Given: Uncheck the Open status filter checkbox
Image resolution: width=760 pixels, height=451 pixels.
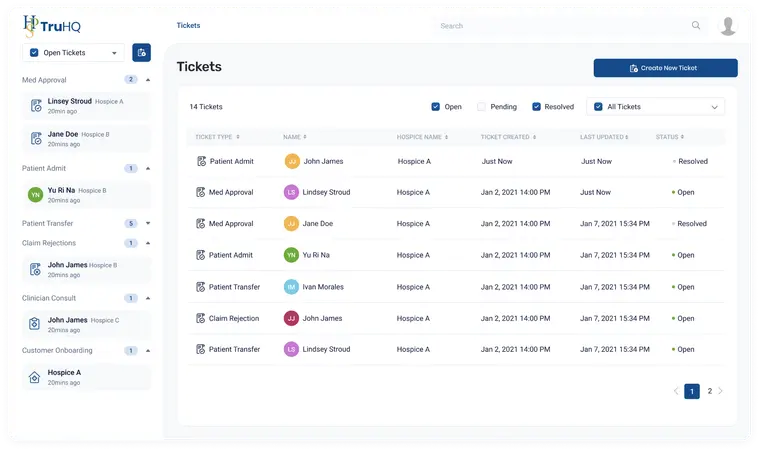Looking at the screenshot, I should coord(435,106).
